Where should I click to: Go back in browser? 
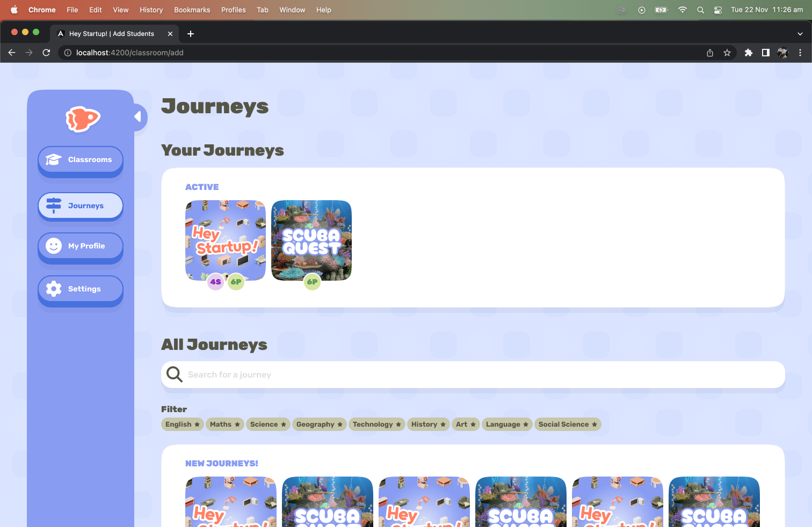click(x=12, y=53)
